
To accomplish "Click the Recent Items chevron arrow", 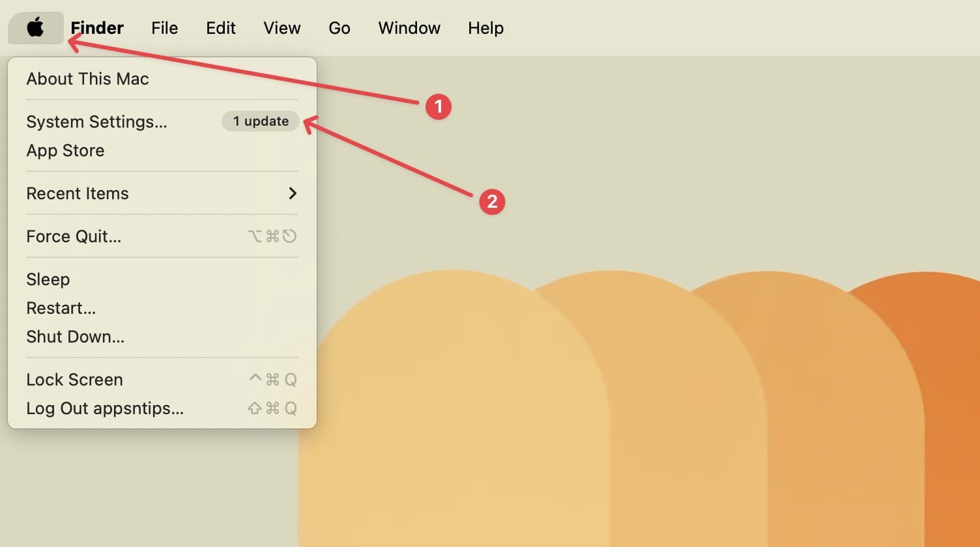I will pos(293,193).
